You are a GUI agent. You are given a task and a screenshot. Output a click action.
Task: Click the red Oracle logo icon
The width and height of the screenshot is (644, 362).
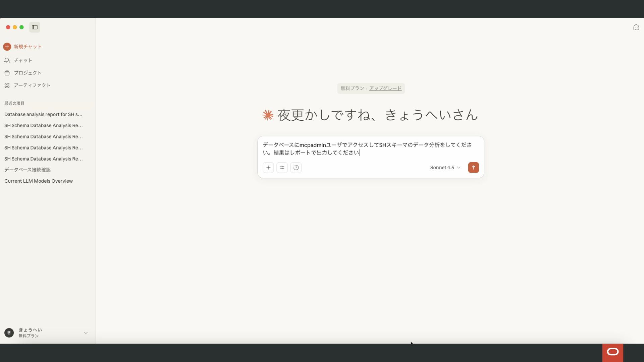tap(612, 352)
